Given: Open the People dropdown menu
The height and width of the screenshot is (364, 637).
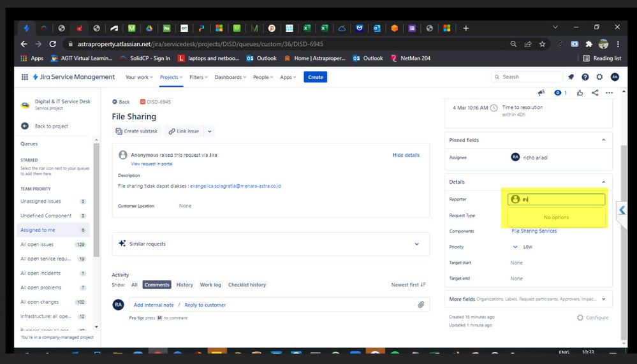Looking at the screenshot, I should pyautogui.click(x=263, y=77).
